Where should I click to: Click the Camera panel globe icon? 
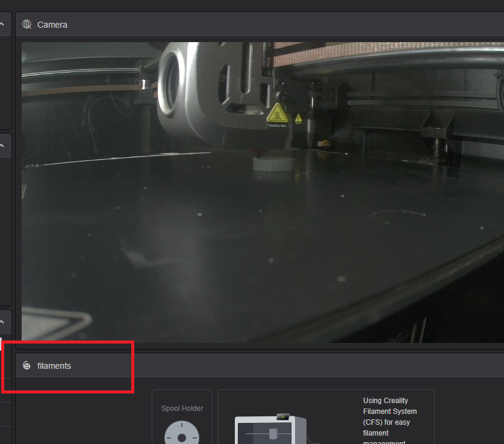coord(26,25)
